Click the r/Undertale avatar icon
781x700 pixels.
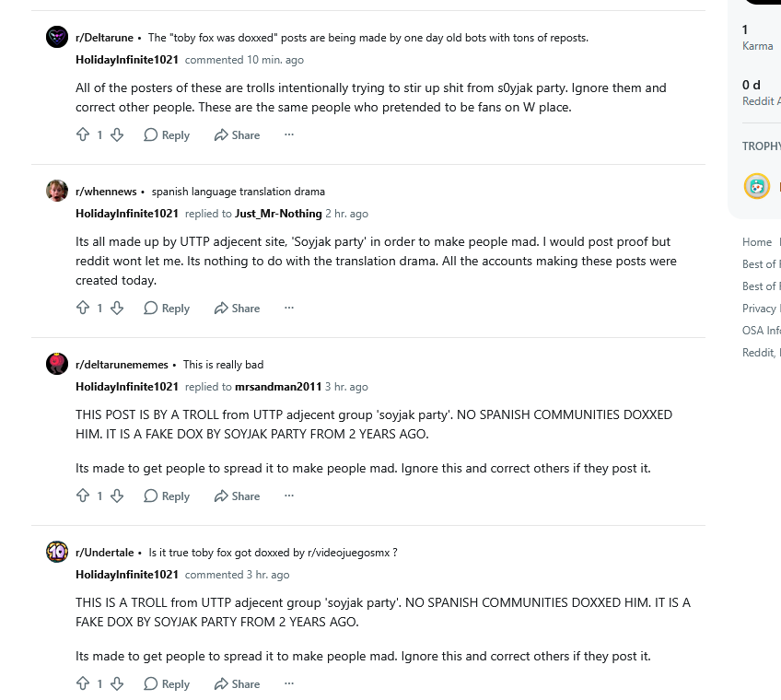57,552
